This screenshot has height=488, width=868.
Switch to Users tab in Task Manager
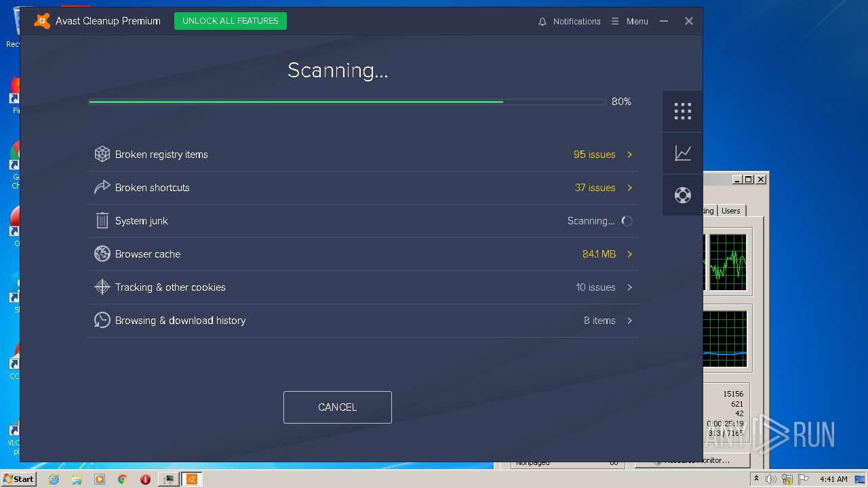(731, 211)
